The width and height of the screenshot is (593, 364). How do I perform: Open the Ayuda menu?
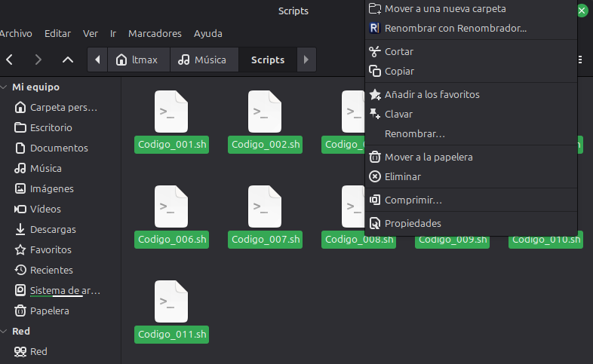click(x=208, y=34)
